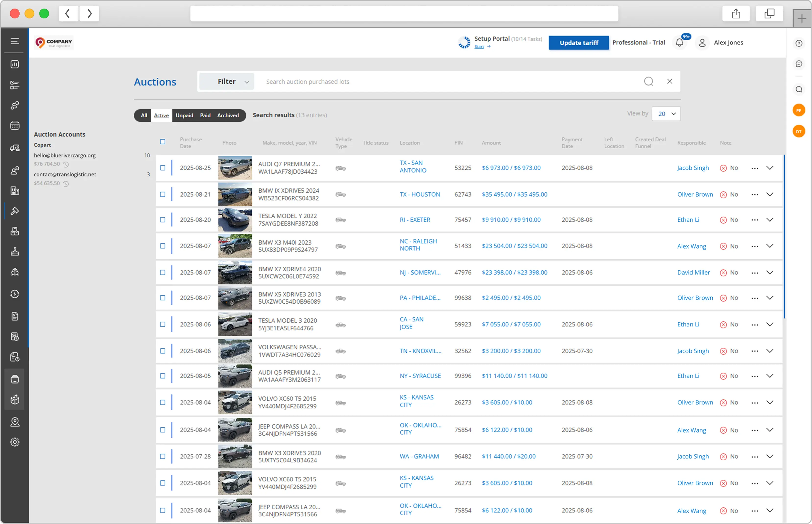Expand the VOLKSWAGEN PASSAT row details
Image resolution: width=812 pixels, height=524 pixels.
pos(769,351)
